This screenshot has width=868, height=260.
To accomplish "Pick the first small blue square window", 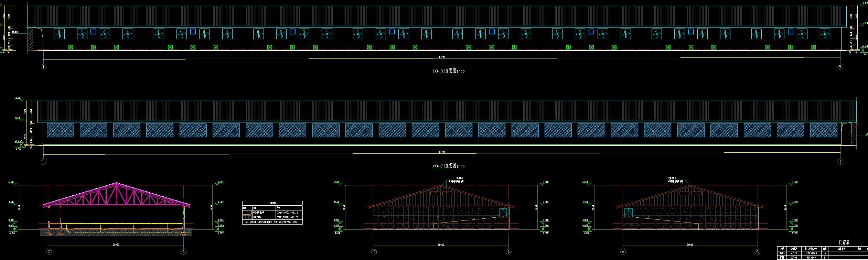I will coord(93,31).
